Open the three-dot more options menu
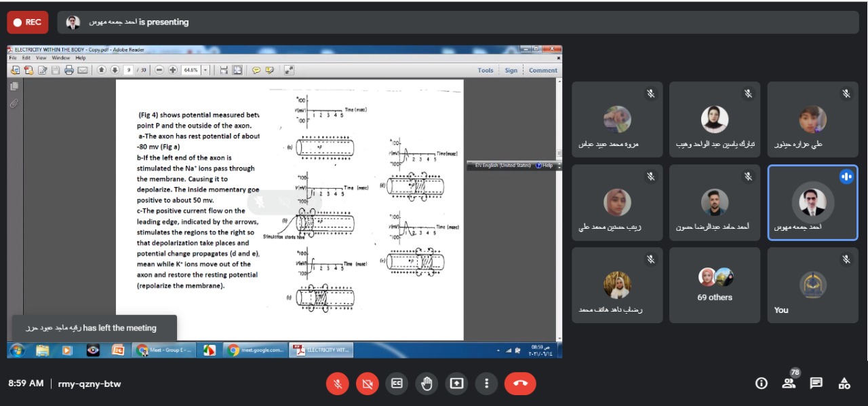 pyautogui.click(x=486, y=384)
